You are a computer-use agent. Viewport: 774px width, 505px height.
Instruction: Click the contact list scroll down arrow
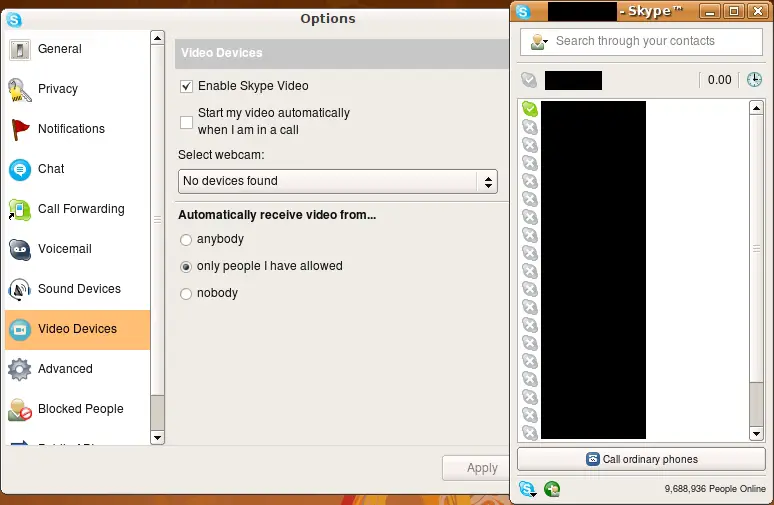coord(756,434)
